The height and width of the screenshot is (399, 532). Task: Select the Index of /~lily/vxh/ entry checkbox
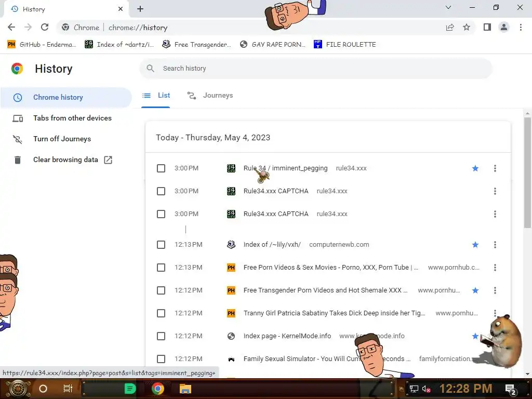[161, 245]
